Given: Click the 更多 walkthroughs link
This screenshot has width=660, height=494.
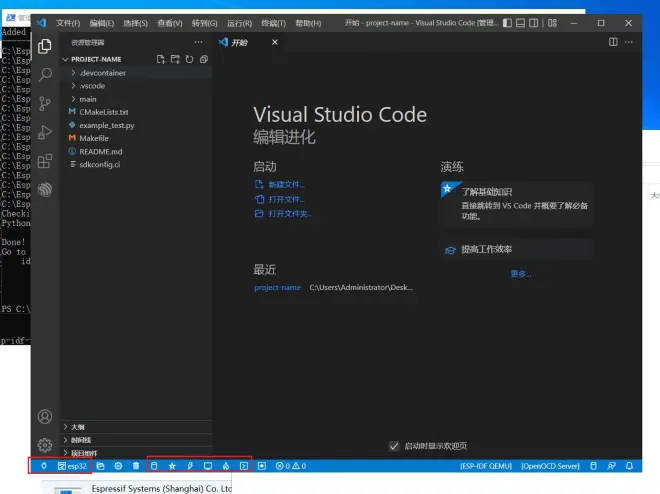Looking at the screenshot, I should coord(520,274).
